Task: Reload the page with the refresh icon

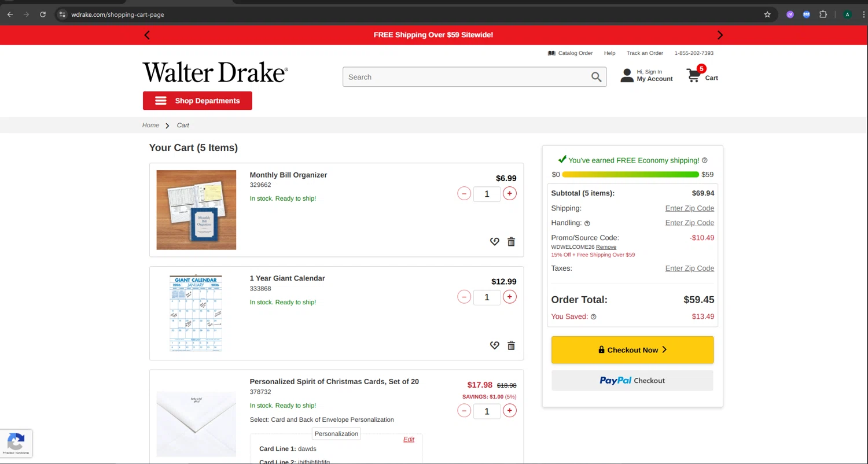Action: point(43,14)
